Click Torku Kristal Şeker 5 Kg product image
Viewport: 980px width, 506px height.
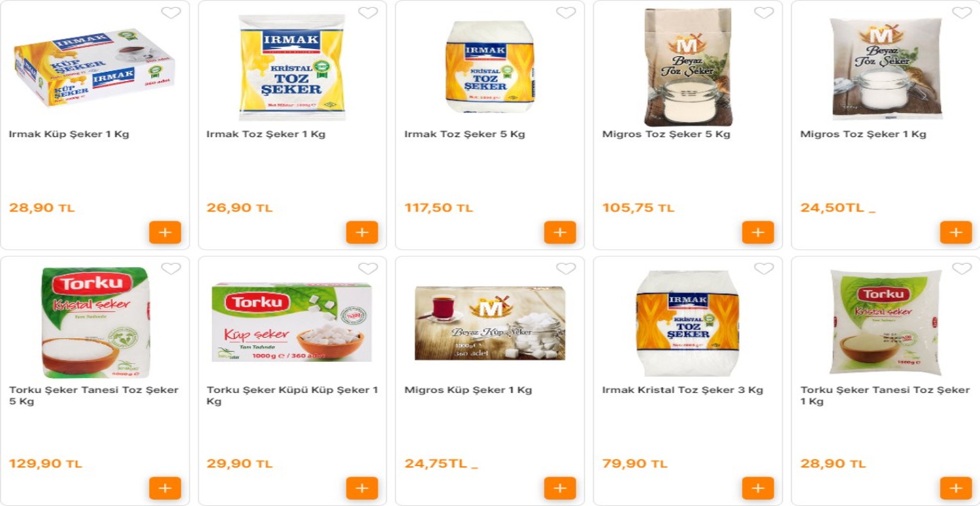[x=95, y=323]
